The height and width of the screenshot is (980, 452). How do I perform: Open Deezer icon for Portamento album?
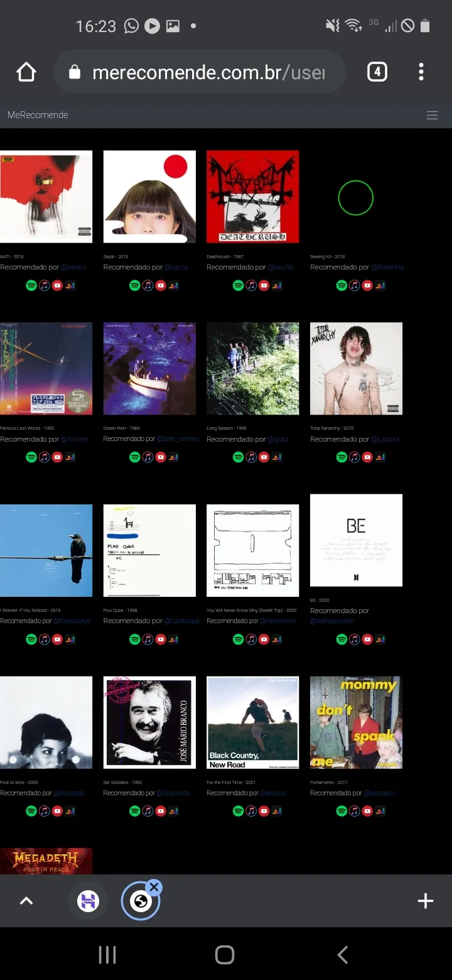[380, 811]
